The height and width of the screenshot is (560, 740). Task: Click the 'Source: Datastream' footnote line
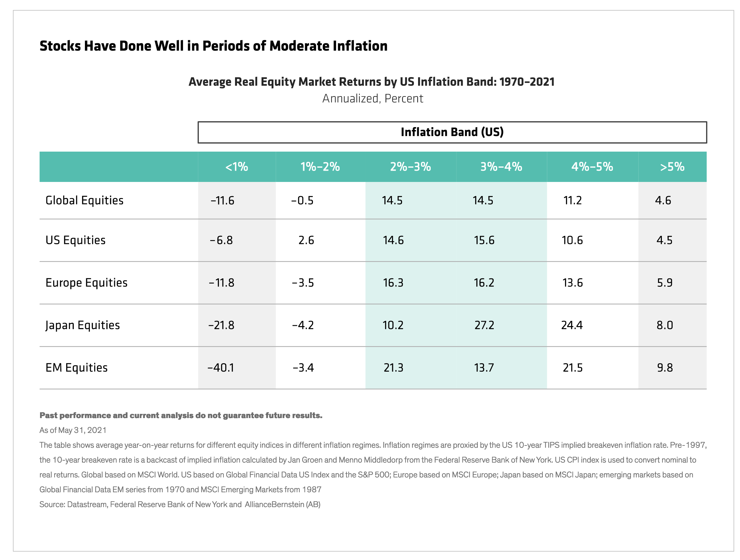pos(180,504)
